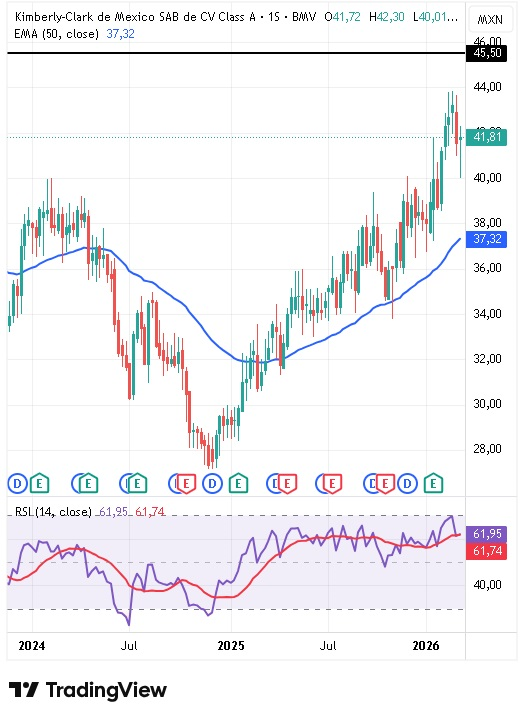Click the 32,00 price axis label
Image resolution: width=527 pixels, height=707 pixels.
[487, 359]
